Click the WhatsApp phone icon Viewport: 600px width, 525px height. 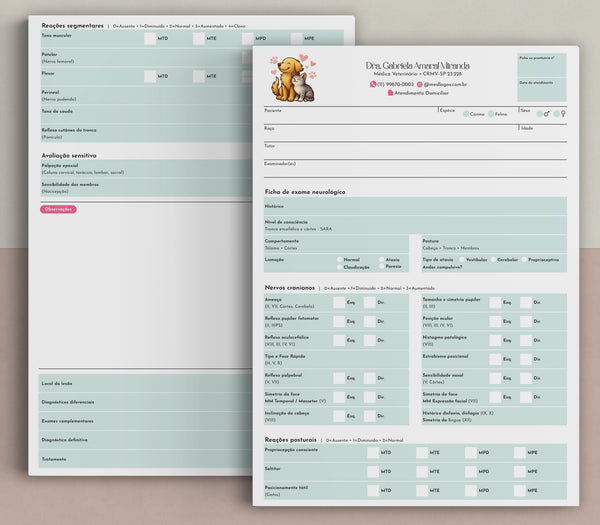point(372,84)
